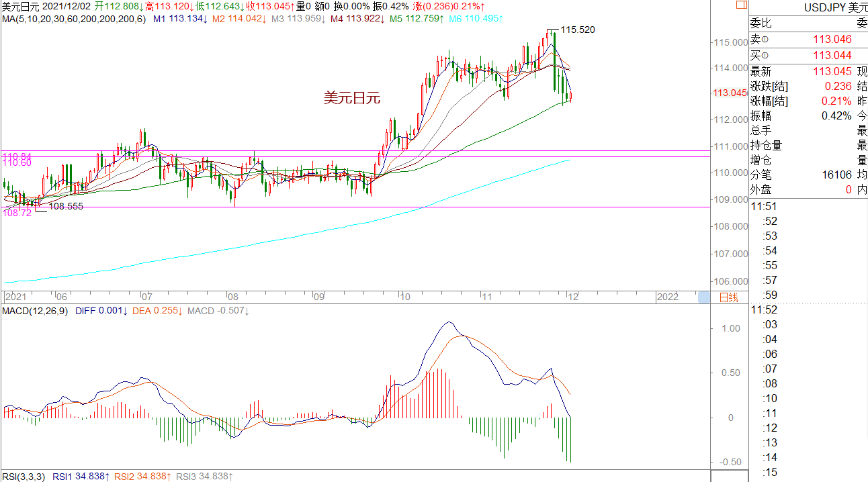Click the MACD(12,26,9) indicator label
This screenshot has width=868, height=482.
point(36,311)
